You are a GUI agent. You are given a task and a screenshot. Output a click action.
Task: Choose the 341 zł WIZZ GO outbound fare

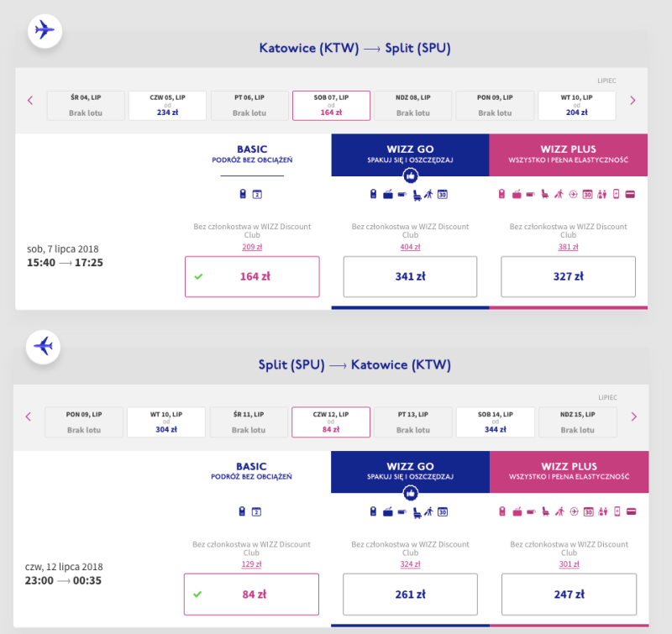pos(410,276)
